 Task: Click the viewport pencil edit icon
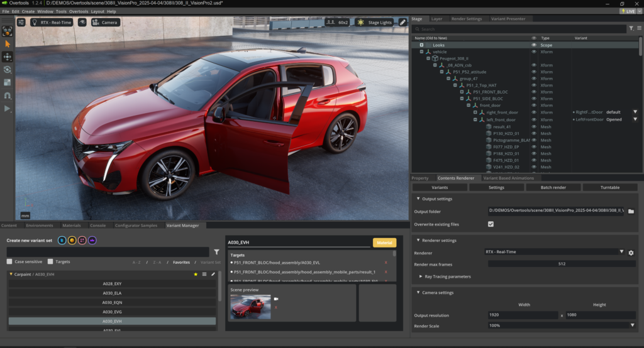tap(402, 22)
